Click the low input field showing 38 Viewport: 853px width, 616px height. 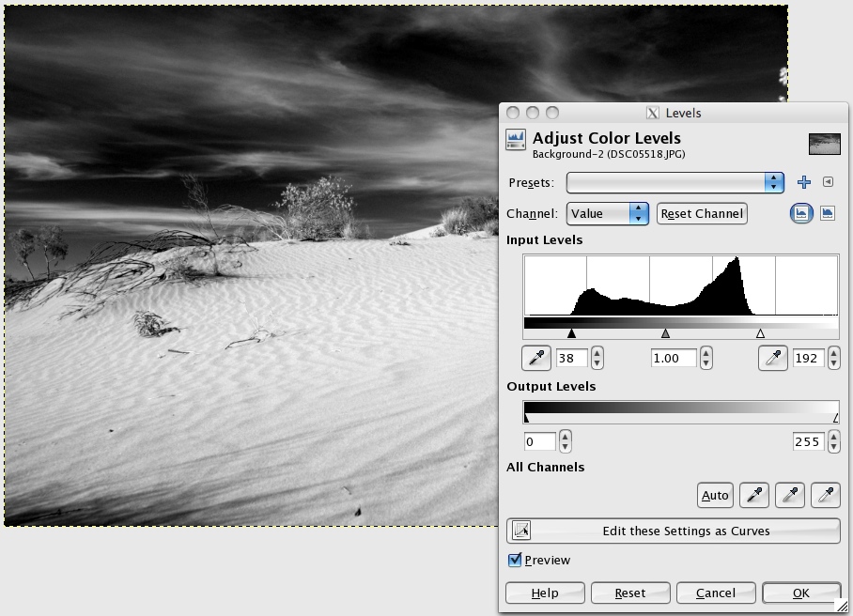point(572,359)
